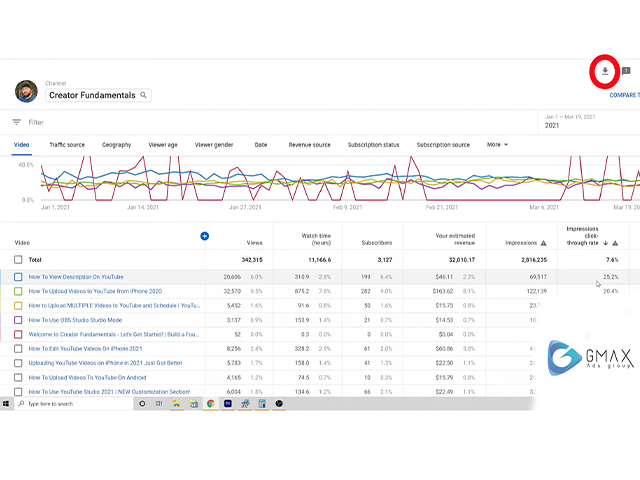
Task: Check the YouTube Studio 2021 row checkbox
Action: 18,392
